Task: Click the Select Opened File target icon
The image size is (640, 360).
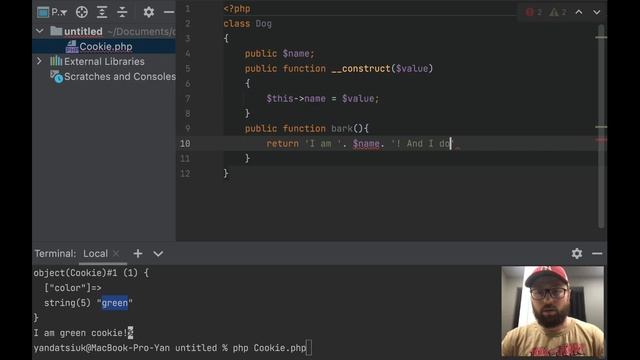Action: tap(82, 12)
